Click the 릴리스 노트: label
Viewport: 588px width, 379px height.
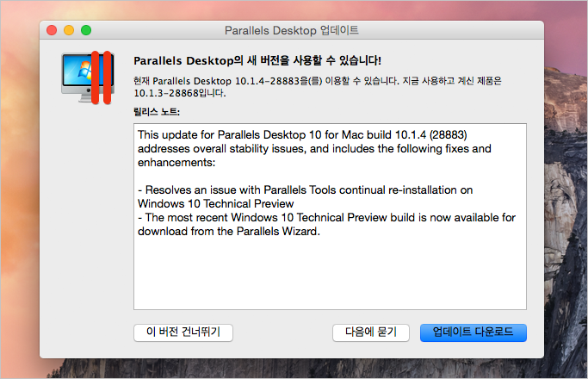[157, 112]
